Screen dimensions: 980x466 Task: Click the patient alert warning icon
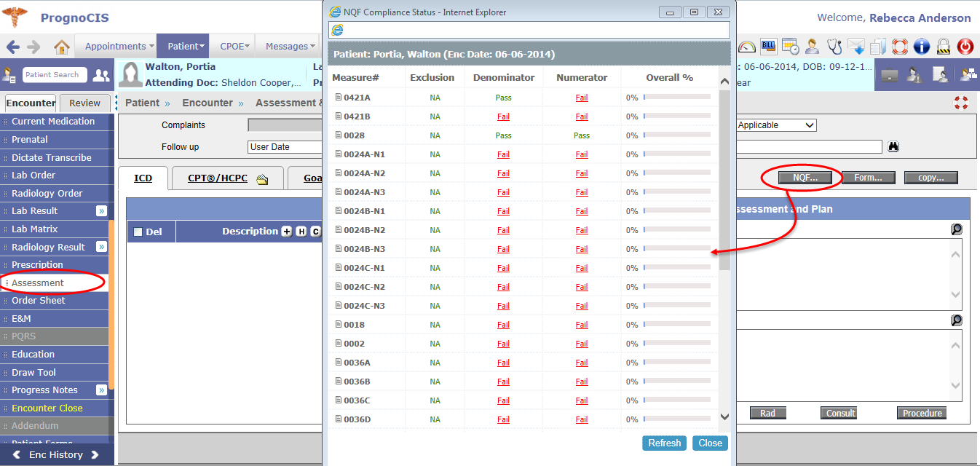click(914, 75)
